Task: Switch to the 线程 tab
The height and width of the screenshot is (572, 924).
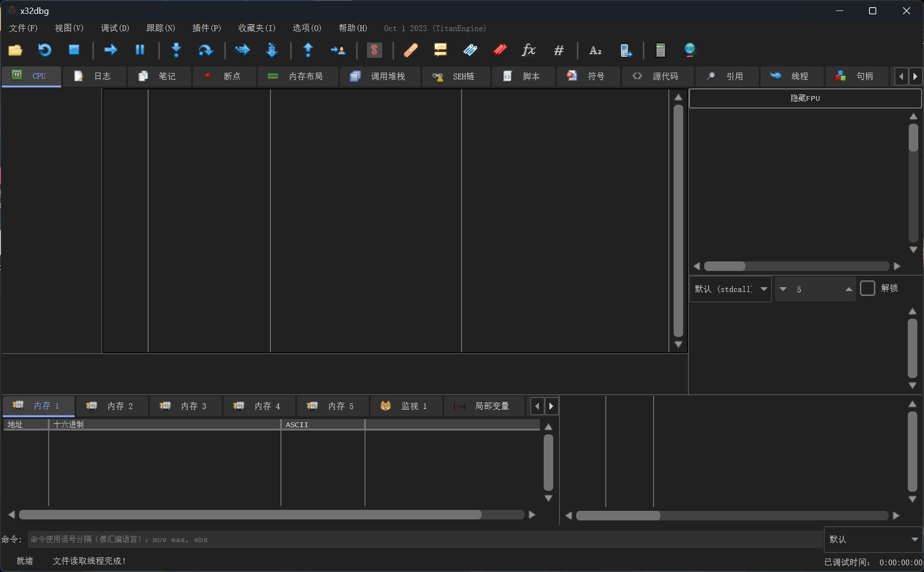Action: point(792,76)
